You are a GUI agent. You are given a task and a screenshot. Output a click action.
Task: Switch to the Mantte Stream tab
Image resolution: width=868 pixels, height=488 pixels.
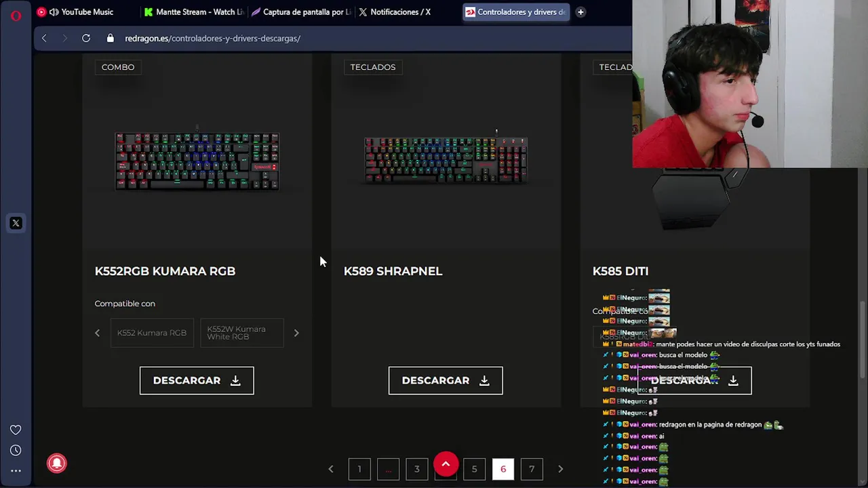(193, 12)
